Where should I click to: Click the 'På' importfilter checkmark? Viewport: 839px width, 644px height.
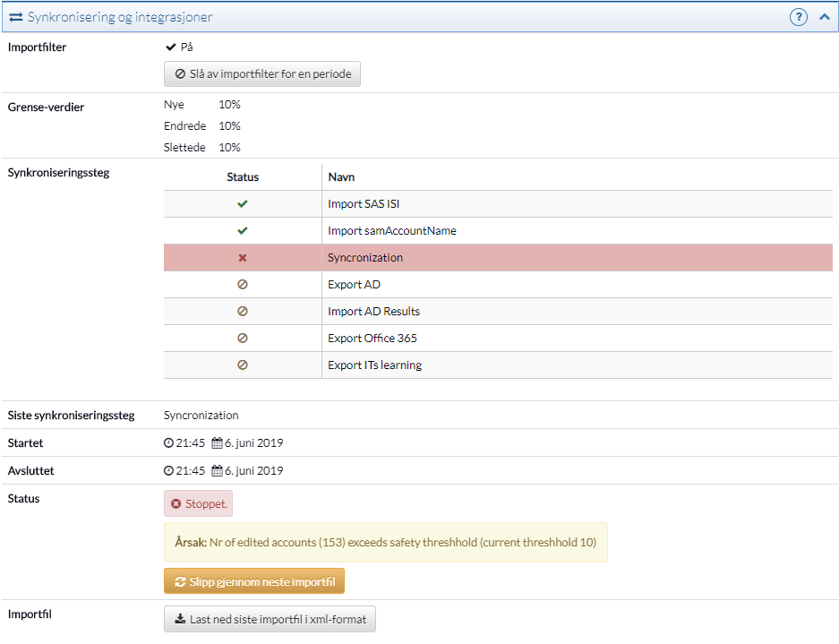(x=171, y=47)
